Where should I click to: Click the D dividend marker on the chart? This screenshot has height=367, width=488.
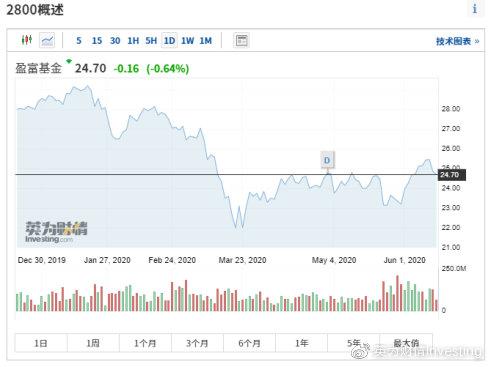tap(327, 160)
